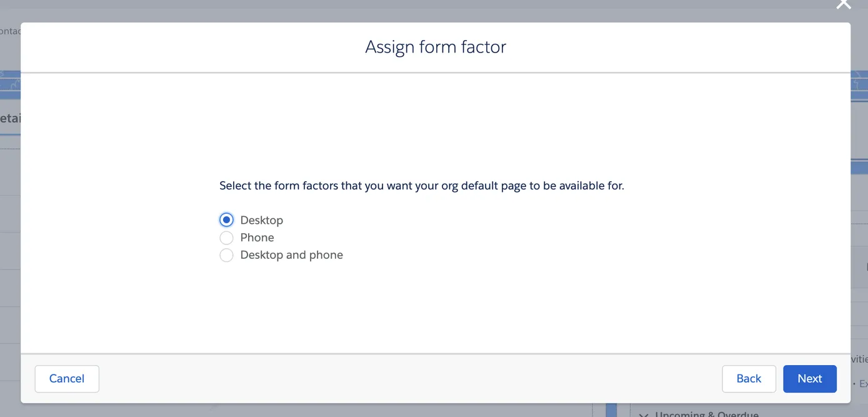Cancel the form factor assignment
Image resolution: width=868 pixels, height=417 pixels.
(66, 378)
